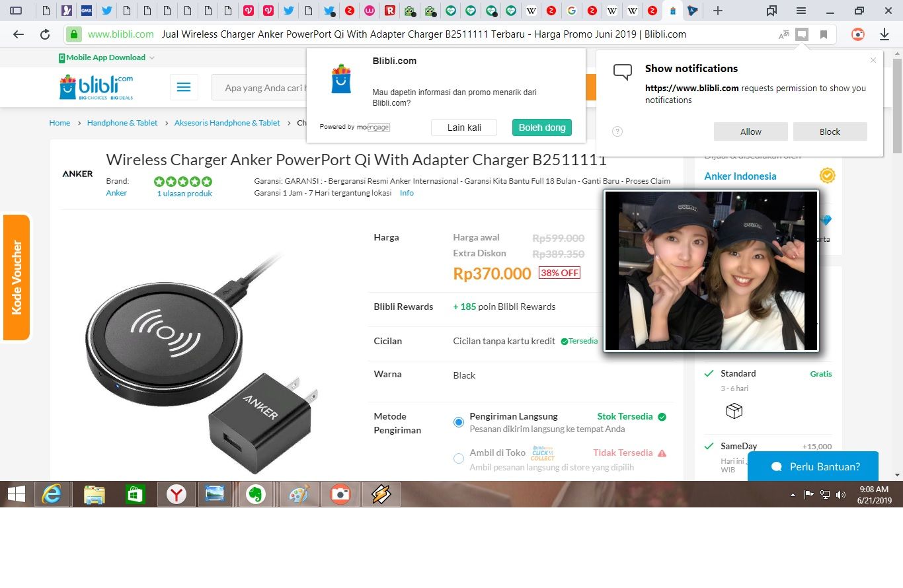This screenshot has width=903, height=588.
Task: Open the Garansi Info link
Action: (x=407, y=193)
